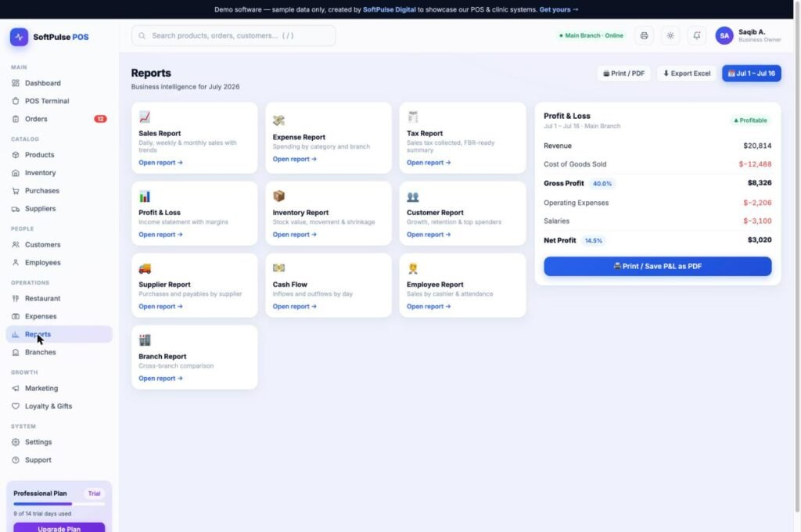801x532 pixels.
Task: Focus the search products, orders, customers field
Action: 233,36
